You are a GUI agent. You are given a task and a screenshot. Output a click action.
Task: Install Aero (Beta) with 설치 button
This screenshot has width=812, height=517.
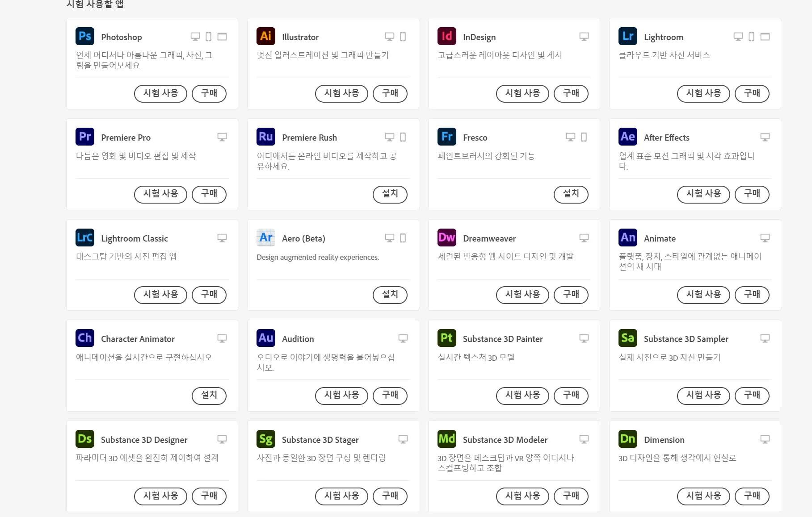click(x=390, y=295)
